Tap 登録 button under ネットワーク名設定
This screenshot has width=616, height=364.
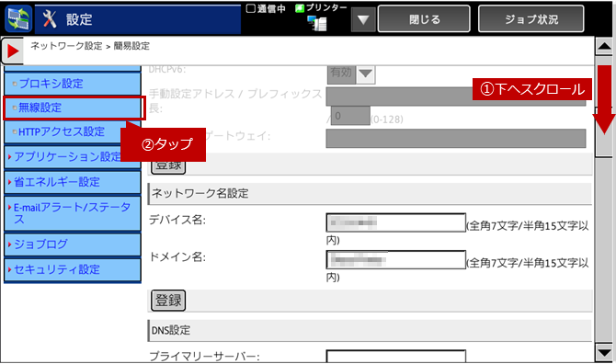point(168,301)
